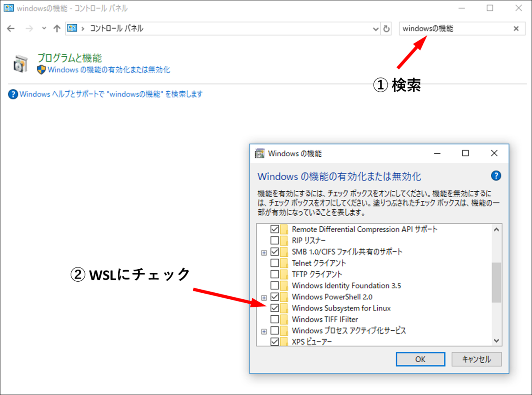532x395 pixels.
Task: Enable Windows Identity Foundation 3.5 checkbox
Action: (x=275, y=286)
